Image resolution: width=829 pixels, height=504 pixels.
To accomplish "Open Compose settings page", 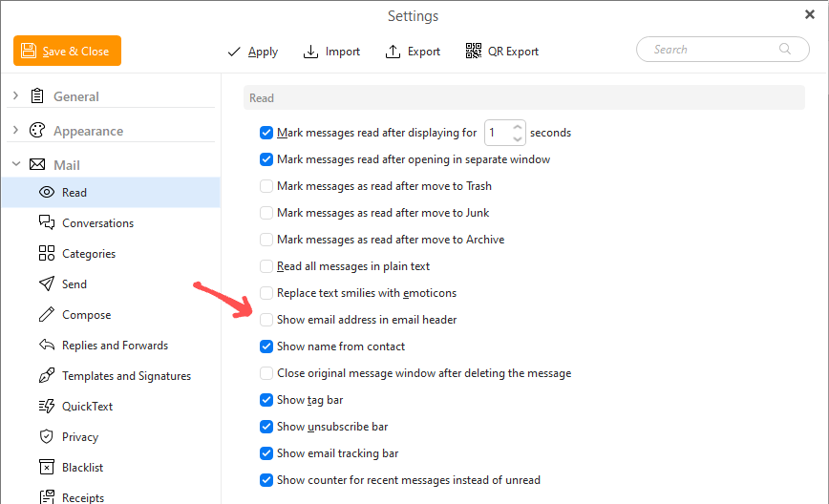I will (111, 315).
